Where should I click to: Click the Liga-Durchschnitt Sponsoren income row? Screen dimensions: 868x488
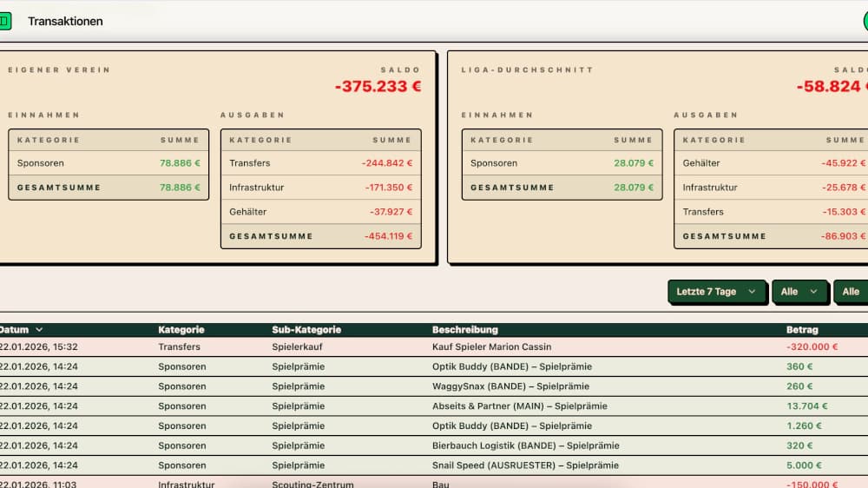coord(562,163)
